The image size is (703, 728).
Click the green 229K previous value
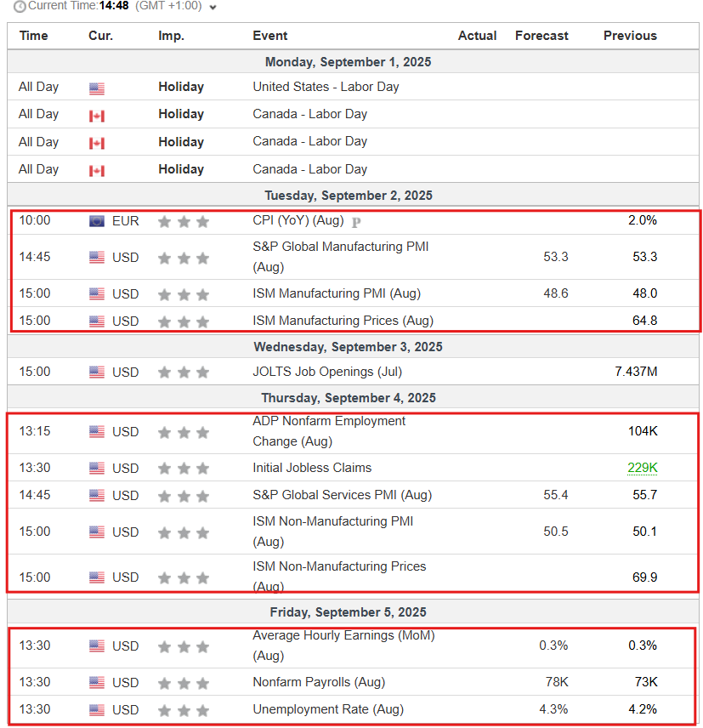[642, 468]
